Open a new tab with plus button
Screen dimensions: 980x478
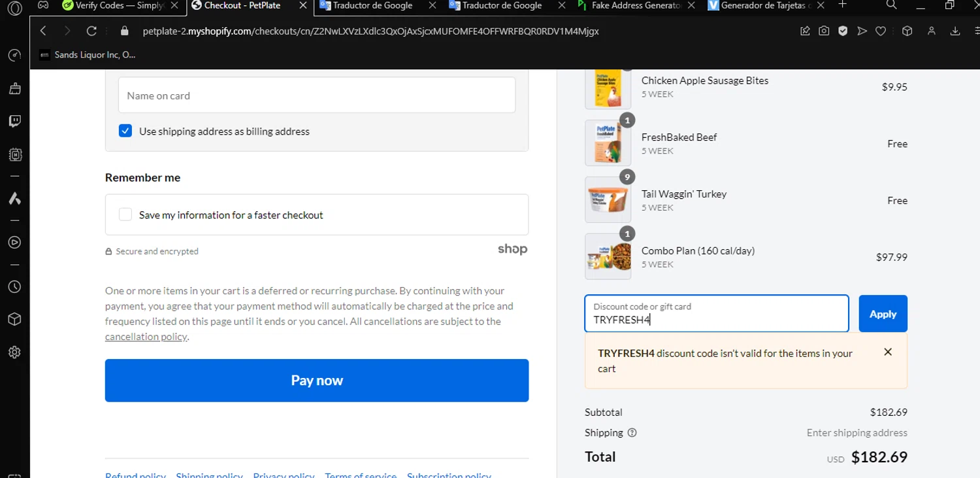(842, 5)
